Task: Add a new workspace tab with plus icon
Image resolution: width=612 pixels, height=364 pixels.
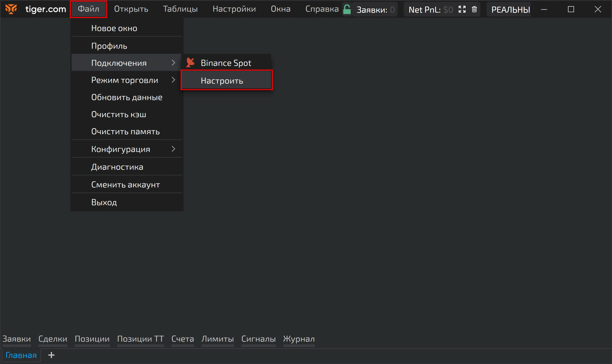Action: tap(51, 355)
